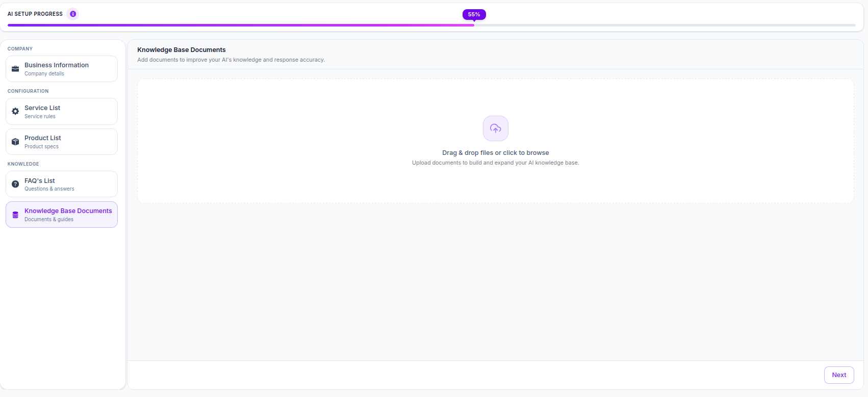868x397 pixels.
Task: Click the 'Documents & guides' subtitle
Action: [x=49, y=220]
